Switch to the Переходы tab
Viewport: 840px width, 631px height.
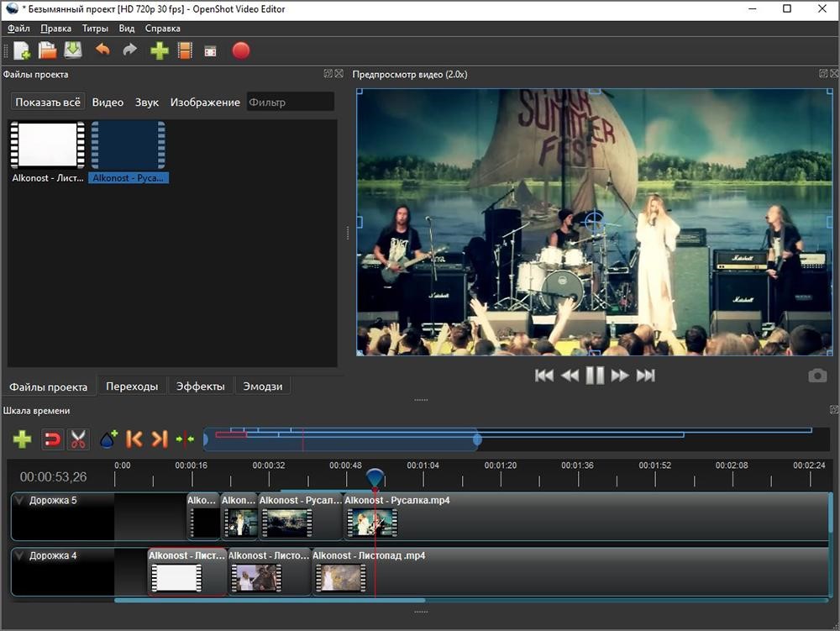(131, 386)
